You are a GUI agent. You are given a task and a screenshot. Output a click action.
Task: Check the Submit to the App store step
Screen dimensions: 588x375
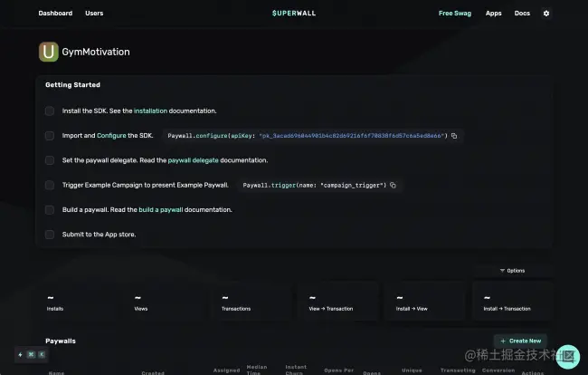coord(50,235)
